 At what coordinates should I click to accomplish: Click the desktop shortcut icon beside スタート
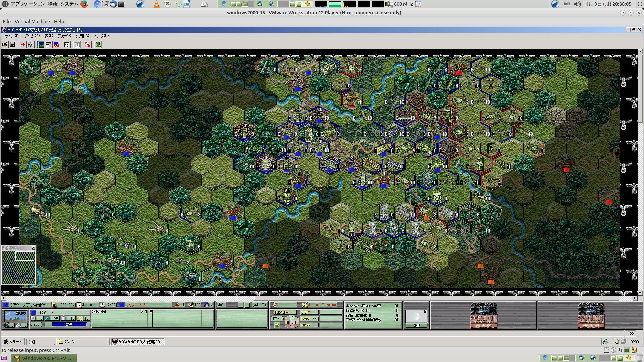coord(32,342)
